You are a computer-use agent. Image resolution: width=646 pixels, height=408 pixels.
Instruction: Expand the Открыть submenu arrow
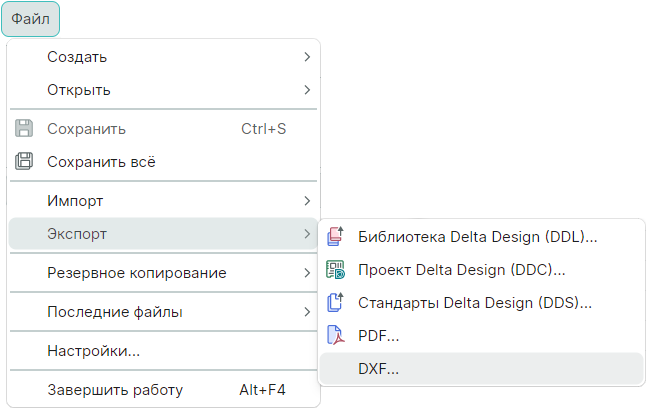pos(307,90)
